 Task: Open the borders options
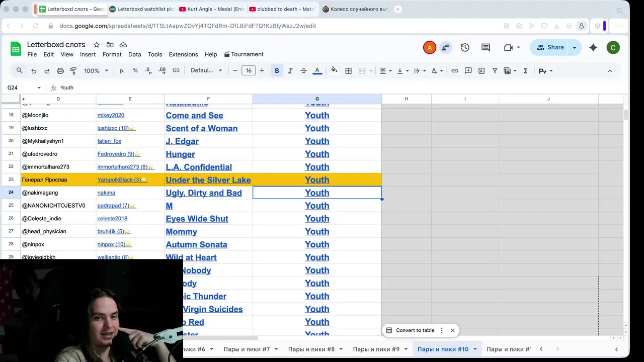click(348, 71)
